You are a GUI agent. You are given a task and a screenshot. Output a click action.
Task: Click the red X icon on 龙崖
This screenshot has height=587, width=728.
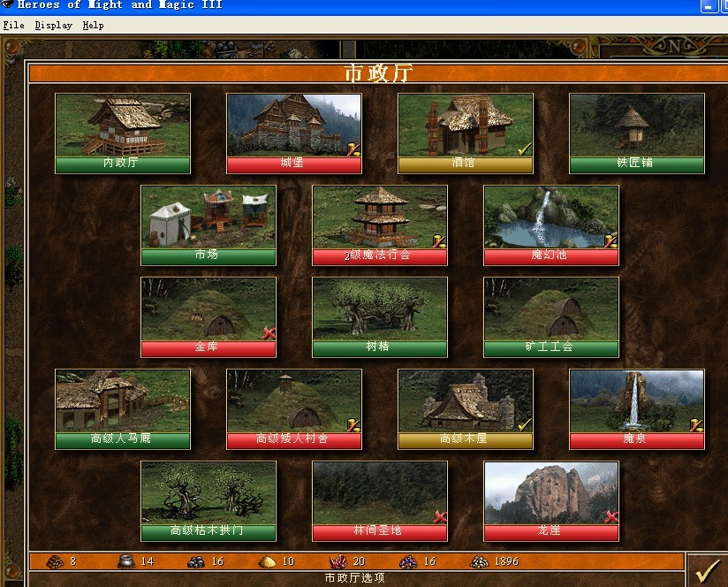coord(611,517)
